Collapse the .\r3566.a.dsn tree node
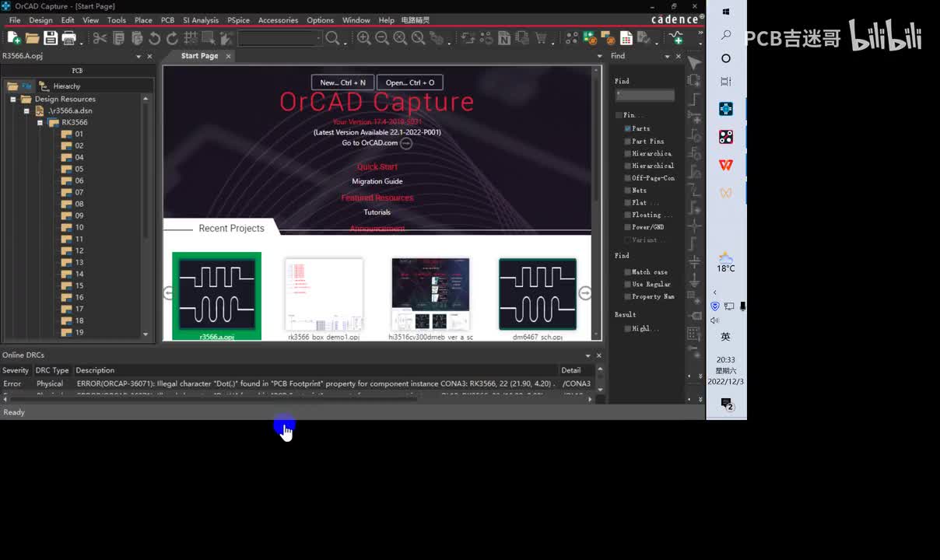 tap(26, 110)
